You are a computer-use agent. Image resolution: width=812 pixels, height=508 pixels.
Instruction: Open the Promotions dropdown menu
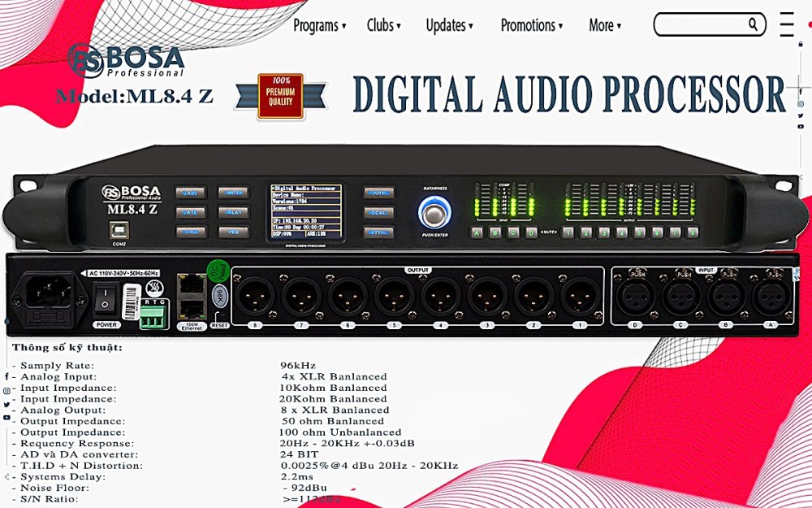[531, 25]
